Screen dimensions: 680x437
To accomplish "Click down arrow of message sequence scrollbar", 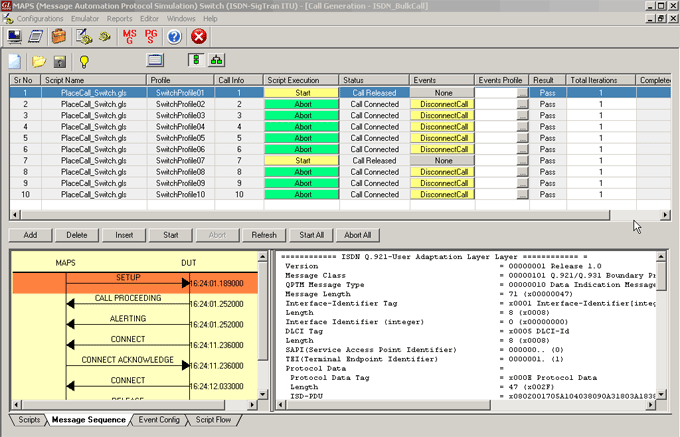I will (263, 394).
